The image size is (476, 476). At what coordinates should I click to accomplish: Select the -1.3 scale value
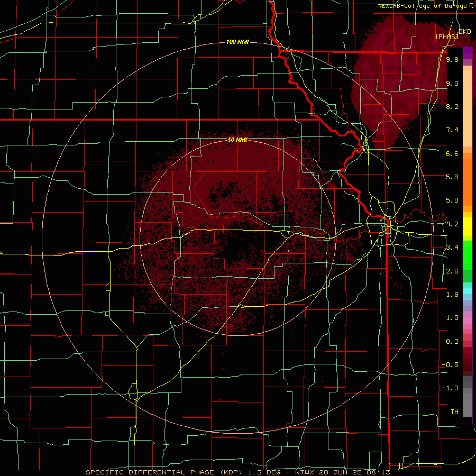[x=450, y=388]
